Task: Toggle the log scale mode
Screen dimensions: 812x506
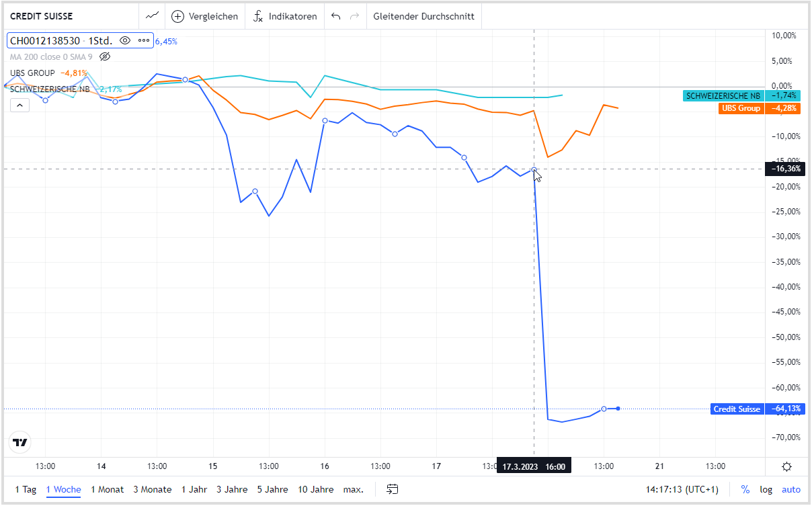Action: [x=766, y=489]
